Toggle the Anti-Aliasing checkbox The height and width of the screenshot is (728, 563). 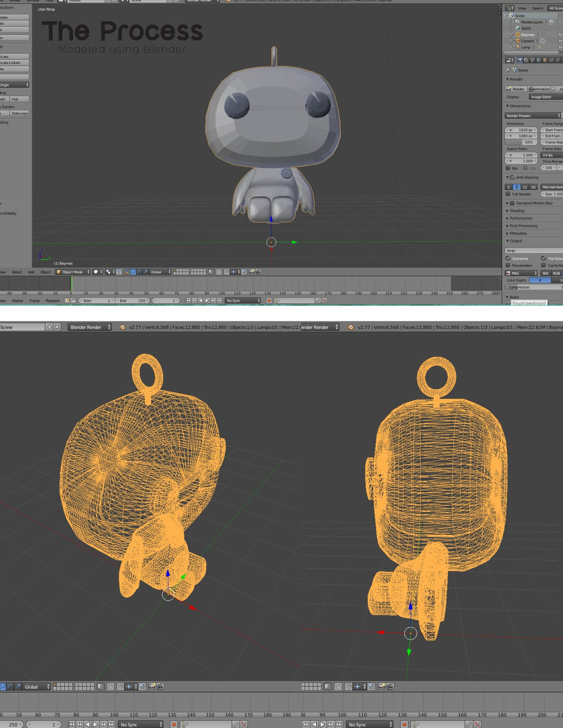click(x=512, y=177)
